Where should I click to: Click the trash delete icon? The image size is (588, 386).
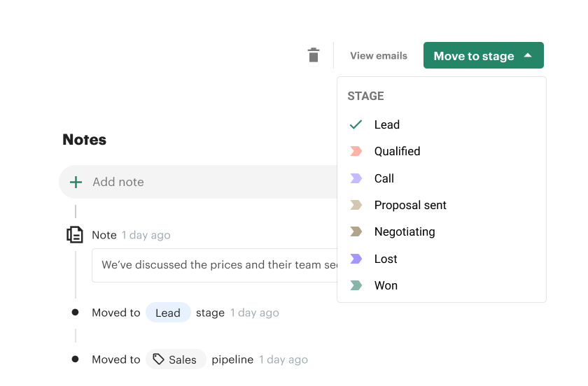coord(314,55)
